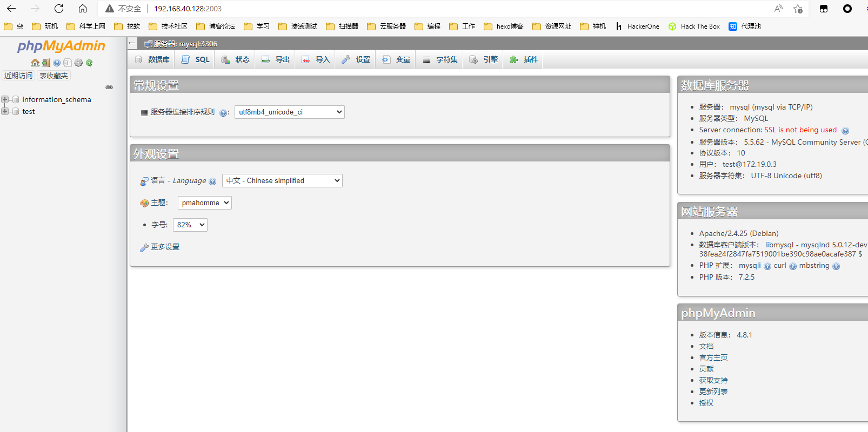Click browser refresh icon

(x=59, y=9)
